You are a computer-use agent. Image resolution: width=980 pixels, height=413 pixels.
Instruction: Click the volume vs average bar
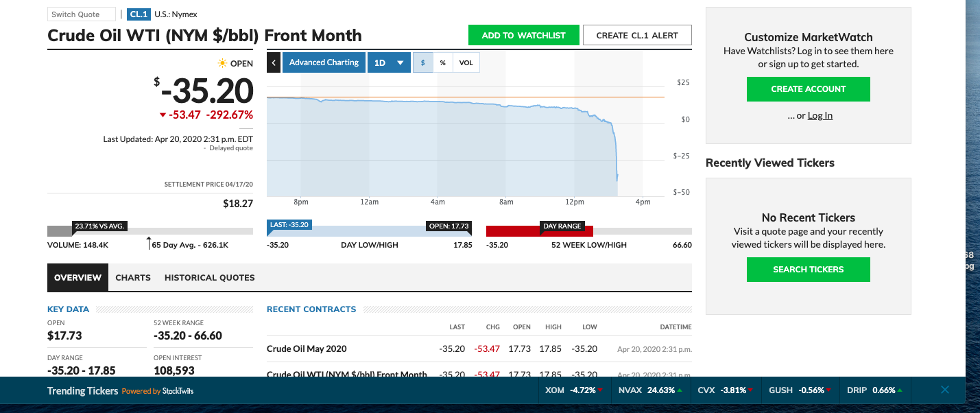pyautogui.click(x=150, y=231)
